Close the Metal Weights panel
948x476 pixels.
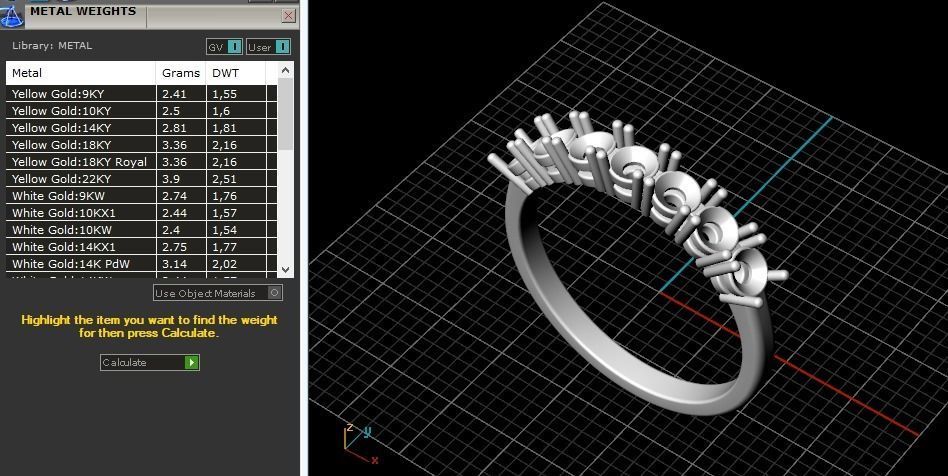289,16
